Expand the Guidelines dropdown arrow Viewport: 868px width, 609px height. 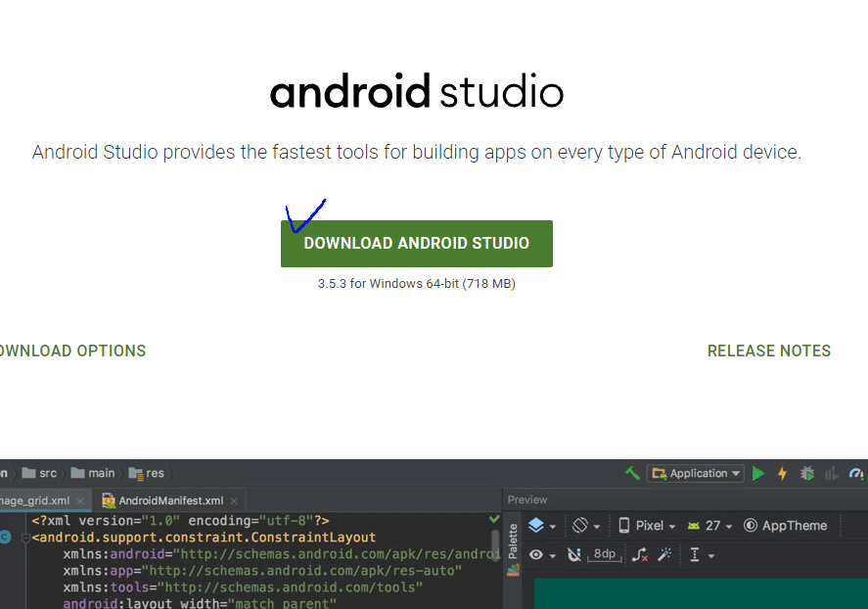(x=711, y=556)
